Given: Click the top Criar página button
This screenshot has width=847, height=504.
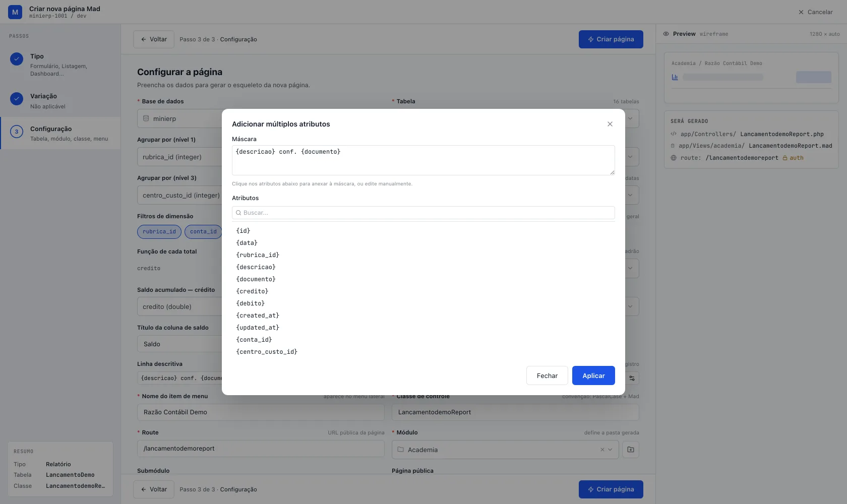Looking at the screenshot, I should pos(611,39).
